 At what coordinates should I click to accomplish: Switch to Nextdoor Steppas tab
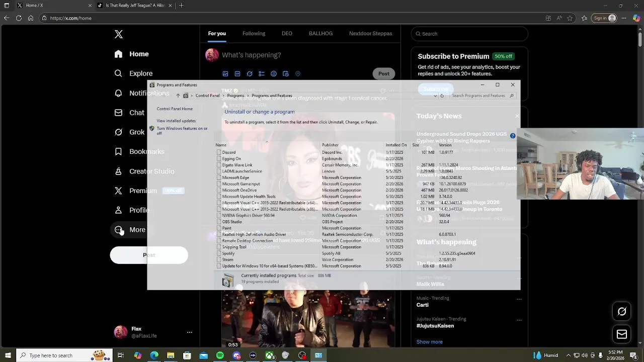point(370,34)
